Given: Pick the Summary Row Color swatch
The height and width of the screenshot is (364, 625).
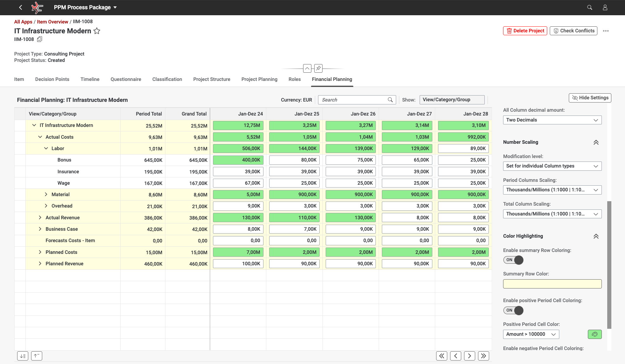Looking at the screenshot, I should pyautogui.click(x=552, y=284).
